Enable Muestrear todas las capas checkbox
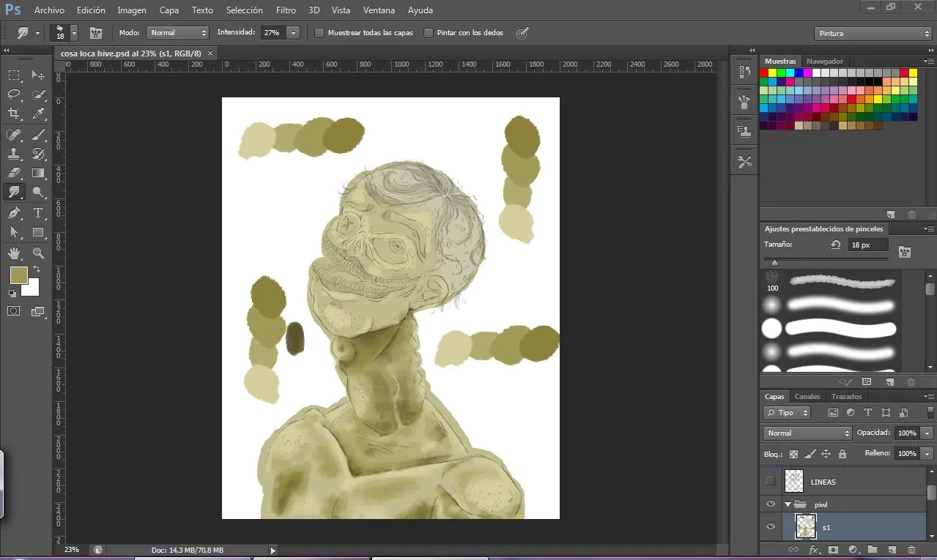 click(x=319, y=33)
